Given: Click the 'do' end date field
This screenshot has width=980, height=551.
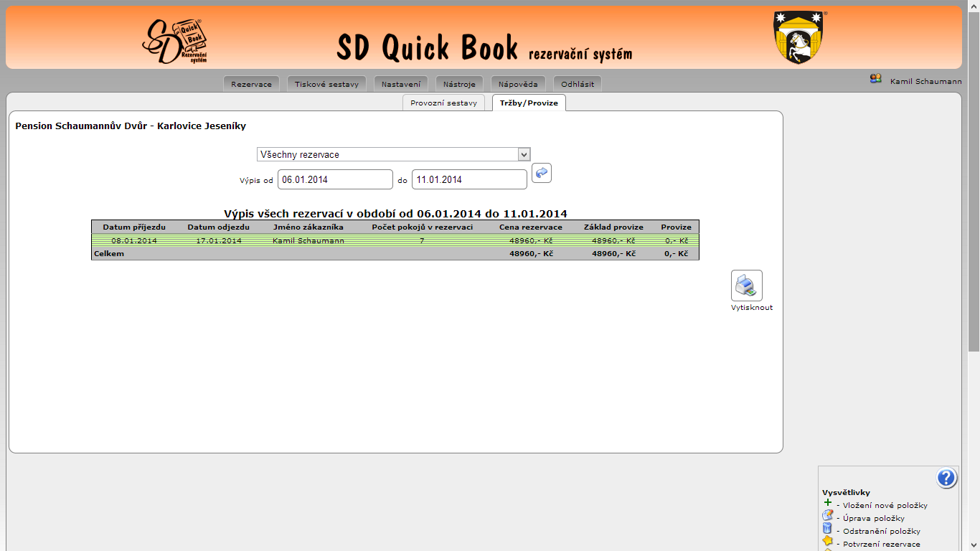Looking at the screenshot, I should coord(469,179).
